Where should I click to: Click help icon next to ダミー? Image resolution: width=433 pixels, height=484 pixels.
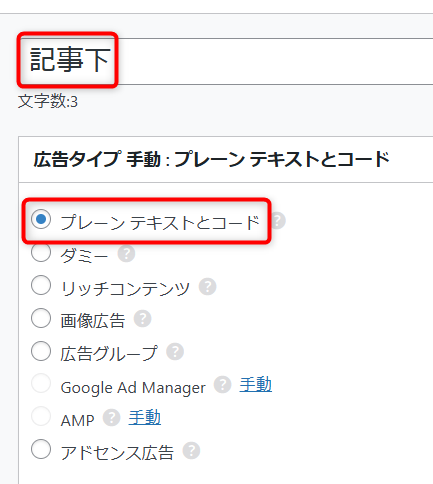[x=126, y=254]
